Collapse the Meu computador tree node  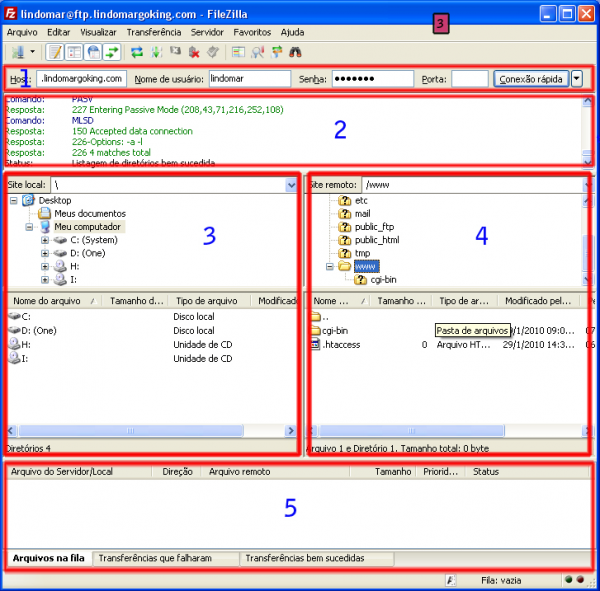[x=29, y=227]
